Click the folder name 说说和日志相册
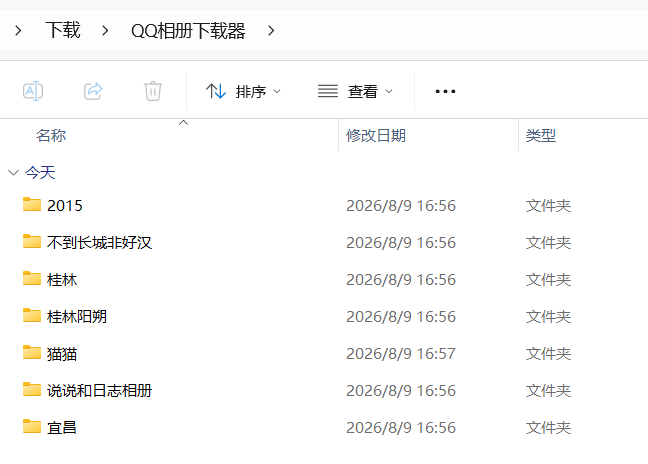The width and height of the screenshot is (648, 464). [x=99, y=390]
